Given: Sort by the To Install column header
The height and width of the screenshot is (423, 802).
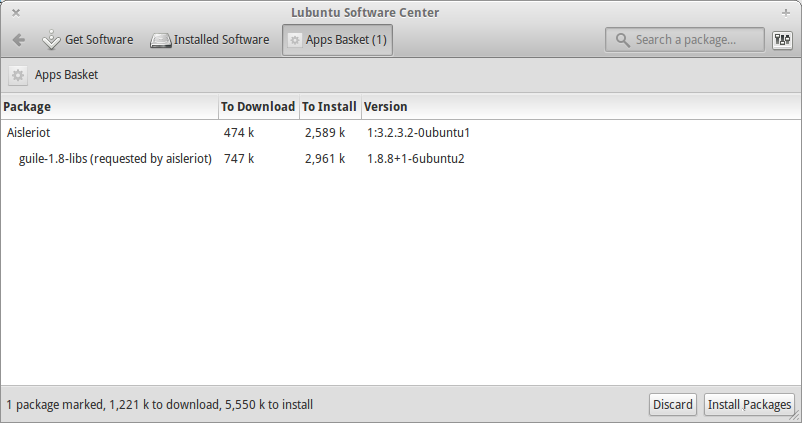Looking at the screenshot, I should tap(329, 107).
